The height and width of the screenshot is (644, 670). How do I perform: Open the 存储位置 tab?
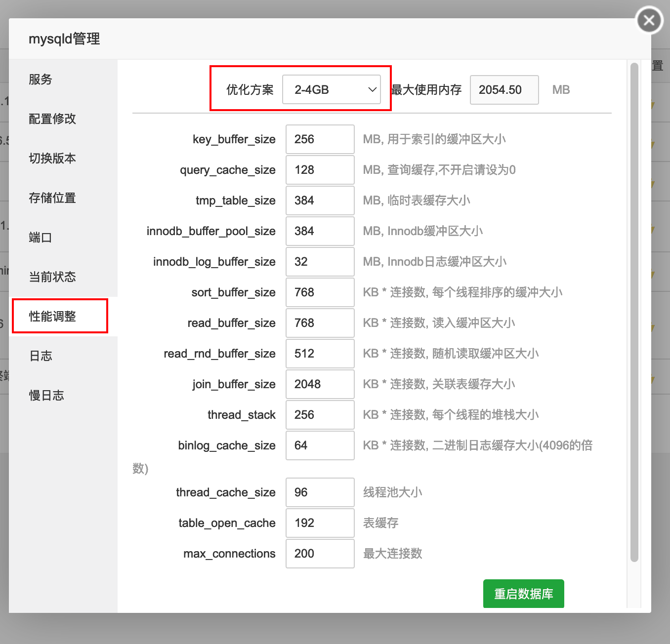pos(63,198)
